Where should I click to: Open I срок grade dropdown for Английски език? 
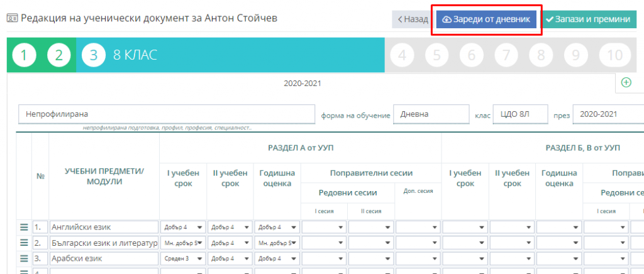pos(183,227)
